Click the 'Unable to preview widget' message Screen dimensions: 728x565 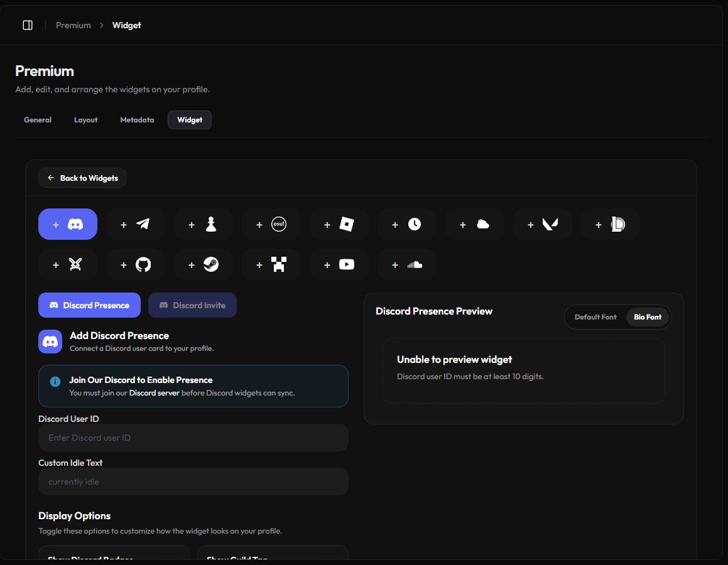click(x=454, y=360)
